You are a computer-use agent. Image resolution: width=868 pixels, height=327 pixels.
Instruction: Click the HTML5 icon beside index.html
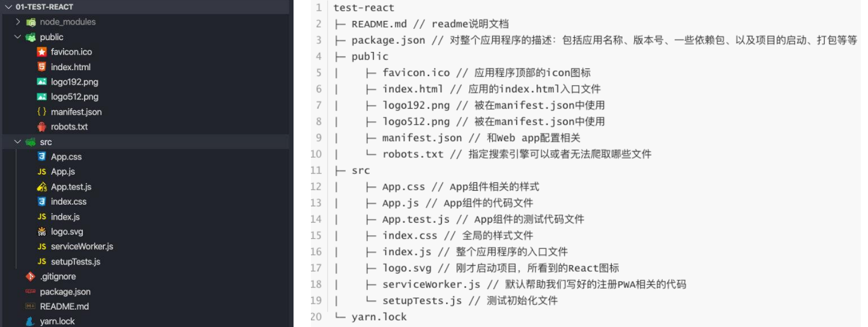tap(41, 67)
